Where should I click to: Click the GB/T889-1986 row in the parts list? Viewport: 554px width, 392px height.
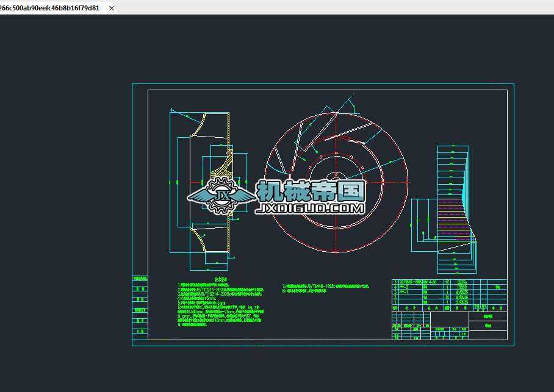click(411, 282)
